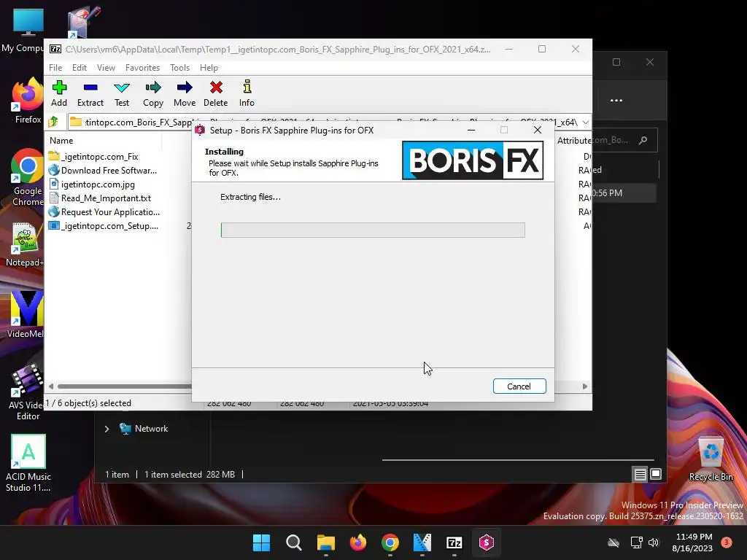Image resolution: width=747 pixels, height=560 pixels.
Task: Launch Google Chrome from the taskbar
Action: pyautogui.click(x=390, y=542)
